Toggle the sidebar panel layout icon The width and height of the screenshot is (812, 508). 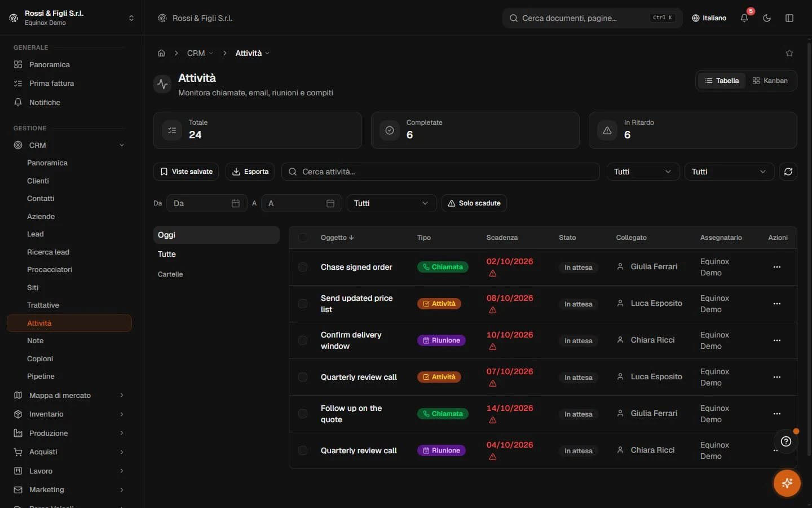(x=789, y=18)
